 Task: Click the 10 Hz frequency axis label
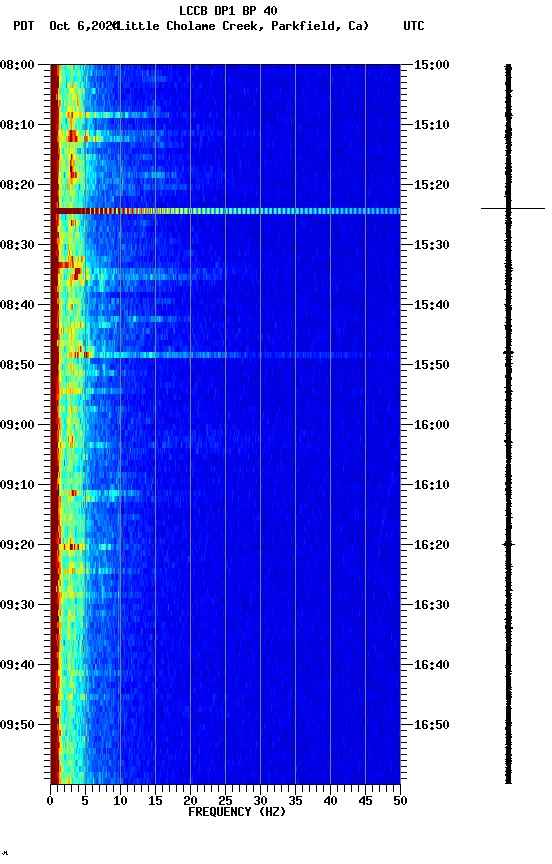click(x=120, y=801)
